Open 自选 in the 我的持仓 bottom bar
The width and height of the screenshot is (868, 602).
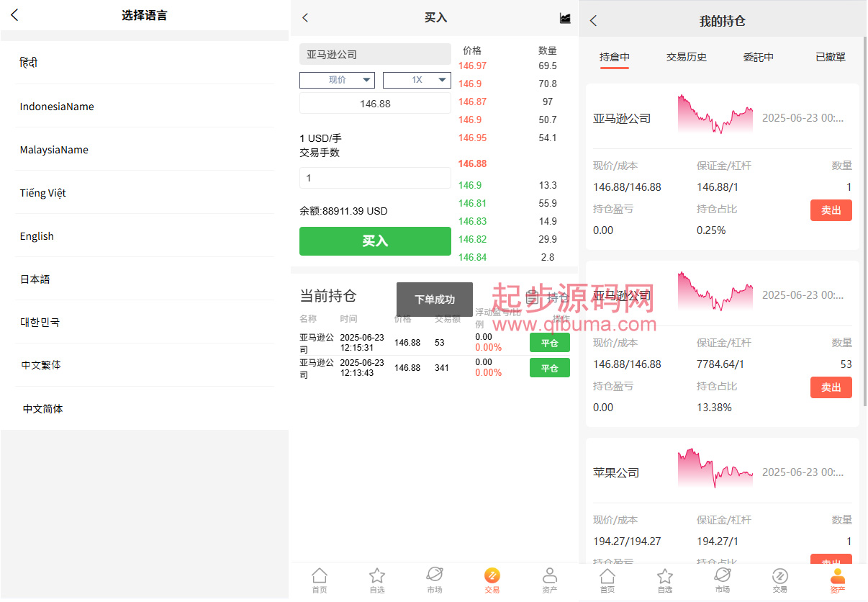point(665,580)
